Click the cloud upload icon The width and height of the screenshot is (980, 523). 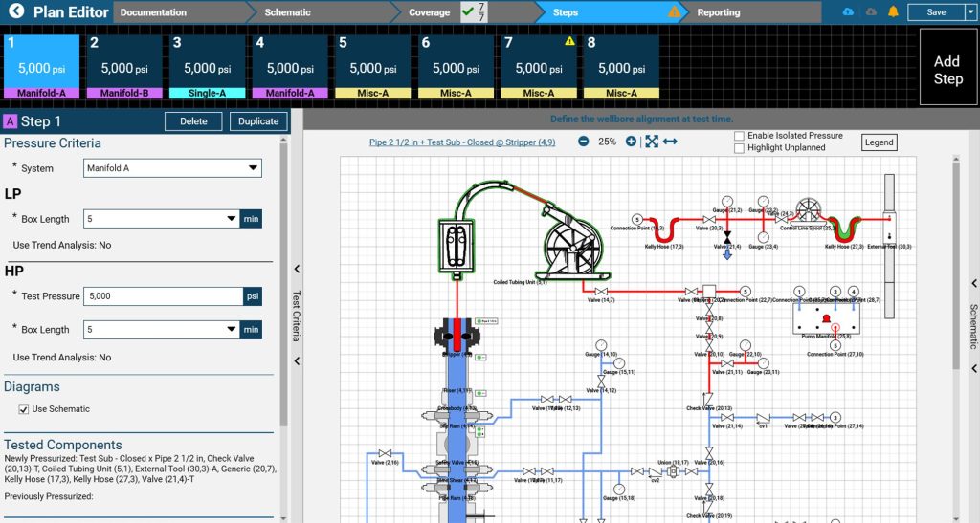(x=848, y=11)
